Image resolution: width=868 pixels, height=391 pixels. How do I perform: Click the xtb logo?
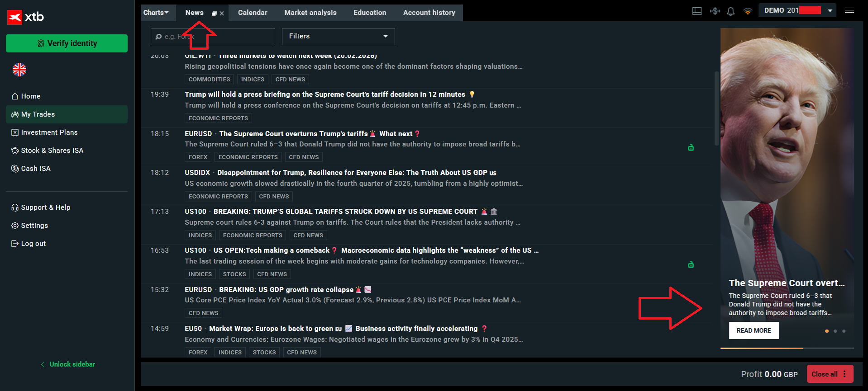point(26,17)
